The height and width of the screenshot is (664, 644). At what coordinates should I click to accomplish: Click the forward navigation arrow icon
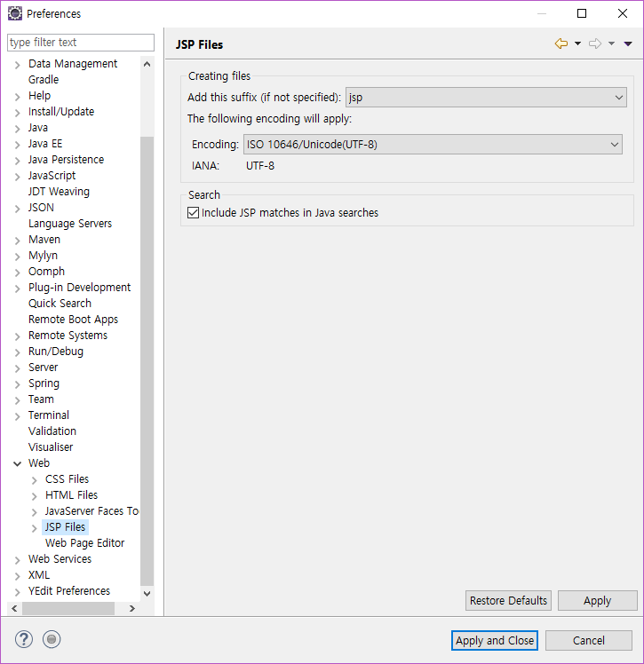coord(595,43)
